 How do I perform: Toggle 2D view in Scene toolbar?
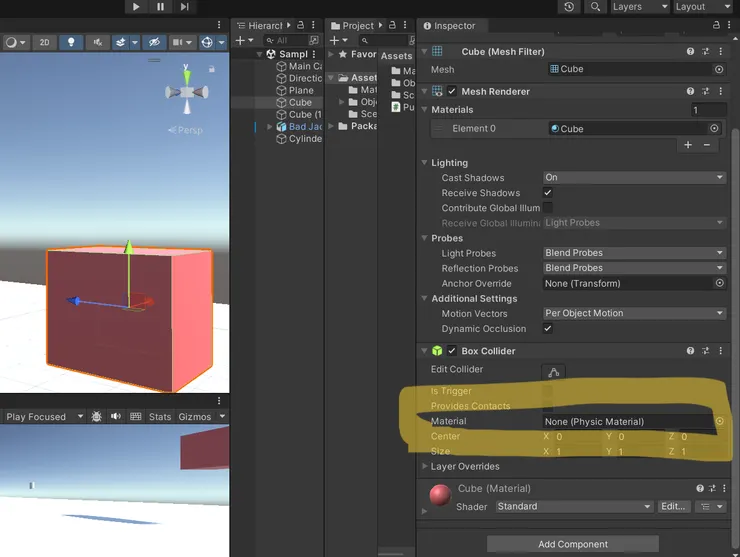coord(45,42)
